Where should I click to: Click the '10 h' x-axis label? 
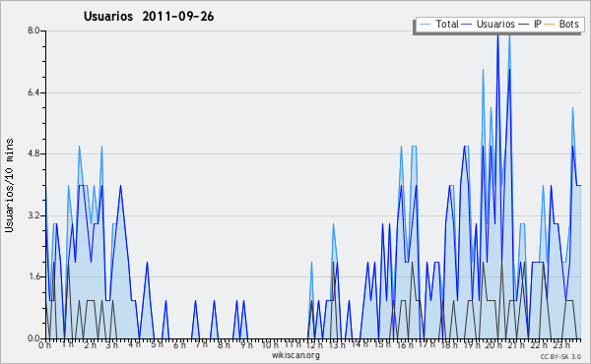point(270,345)
